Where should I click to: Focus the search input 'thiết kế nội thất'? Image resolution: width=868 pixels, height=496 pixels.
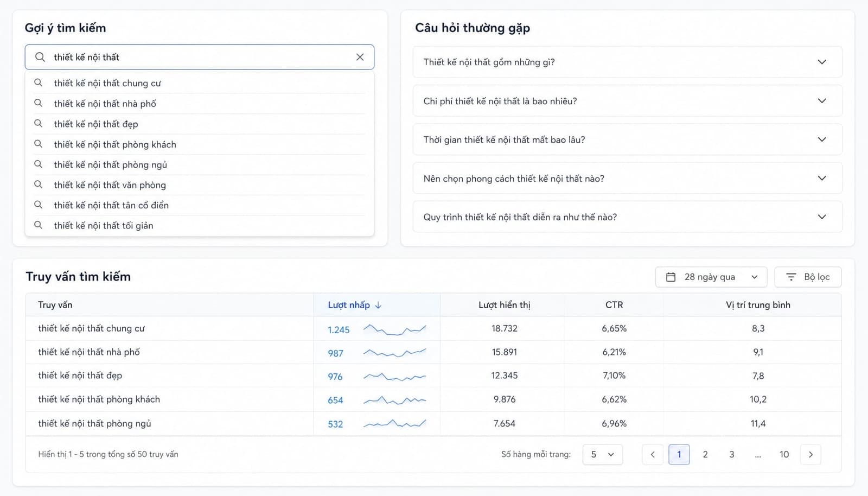tap(200, 57)
